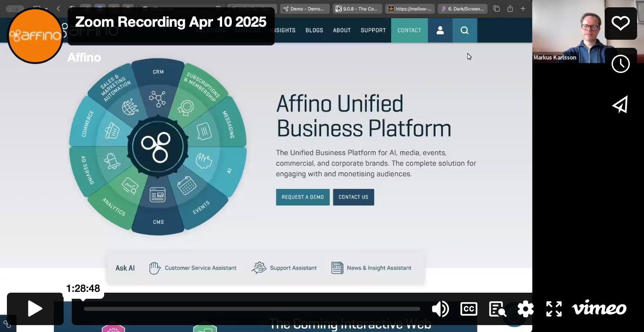Image resolution: width=644 pixels, height=332 pixels.
Task: Click the MESSAGING wheel segment label
Action: [229, 124]
